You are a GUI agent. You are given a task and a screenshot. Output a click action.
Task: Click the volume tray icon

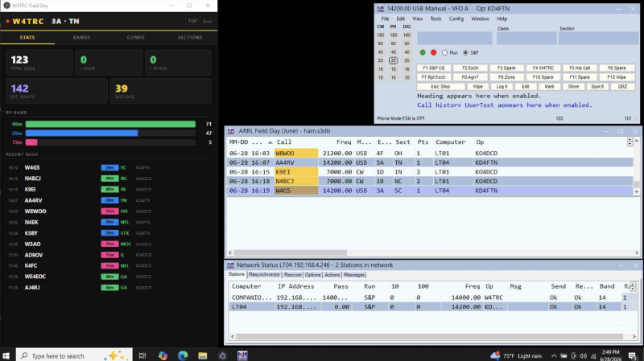click(x=584, y=355)
